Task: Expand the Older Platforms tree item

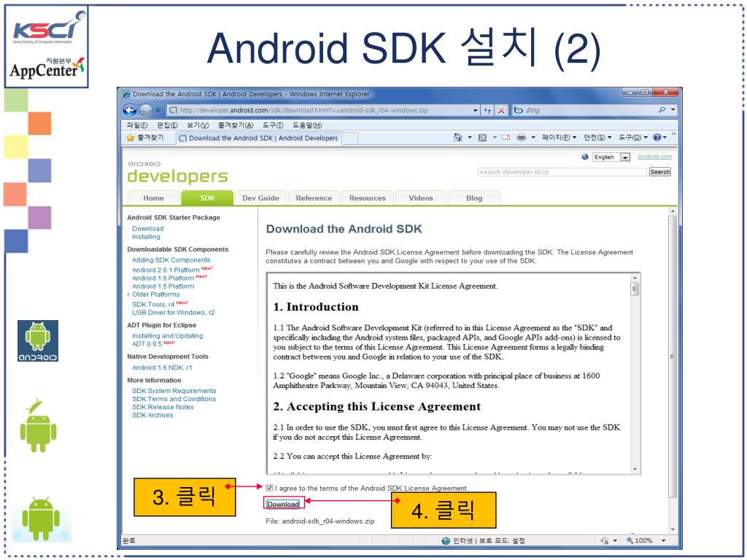Action: click(128, 295)
